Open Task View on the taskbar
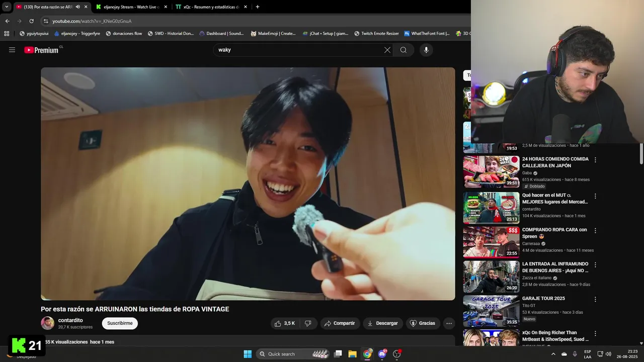This screenshot has height=362, width=644. pyautogui.click(x=338, y=354)
